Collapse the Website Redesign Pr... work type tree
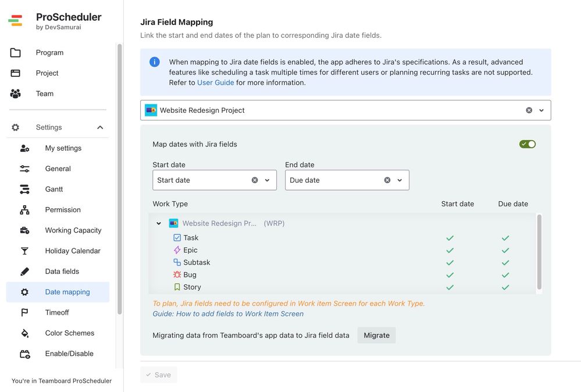The image size is (581, 392). click(x=159, y=223)
